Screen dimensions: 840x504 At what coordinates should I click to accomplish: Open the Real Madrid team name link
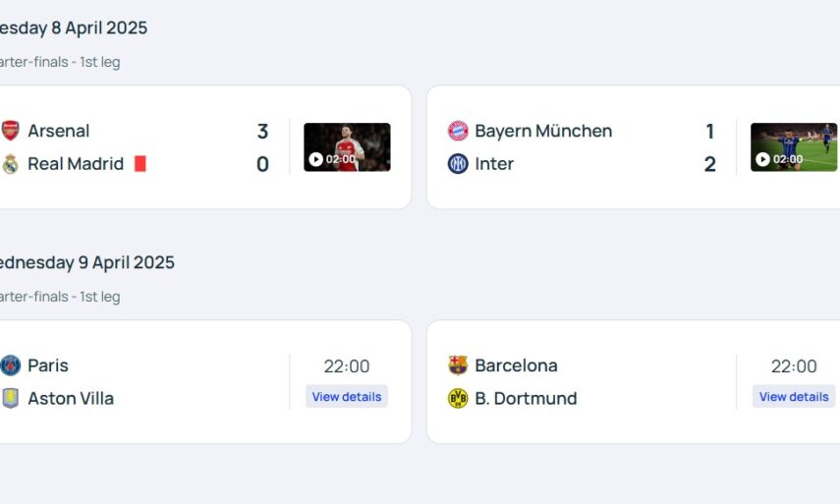point(76,164)
